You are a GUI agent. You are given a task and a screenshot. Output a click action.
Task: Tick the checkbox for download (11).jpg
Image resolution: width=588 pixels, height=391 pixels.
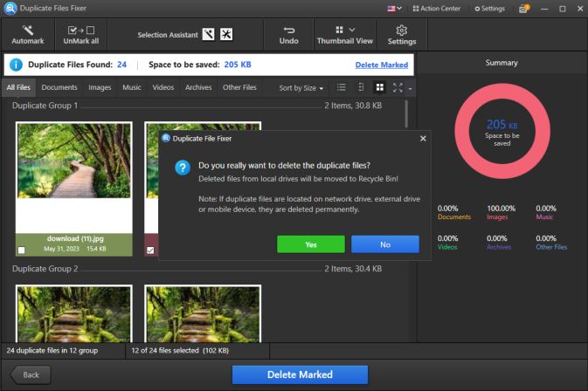click(21, 250)
